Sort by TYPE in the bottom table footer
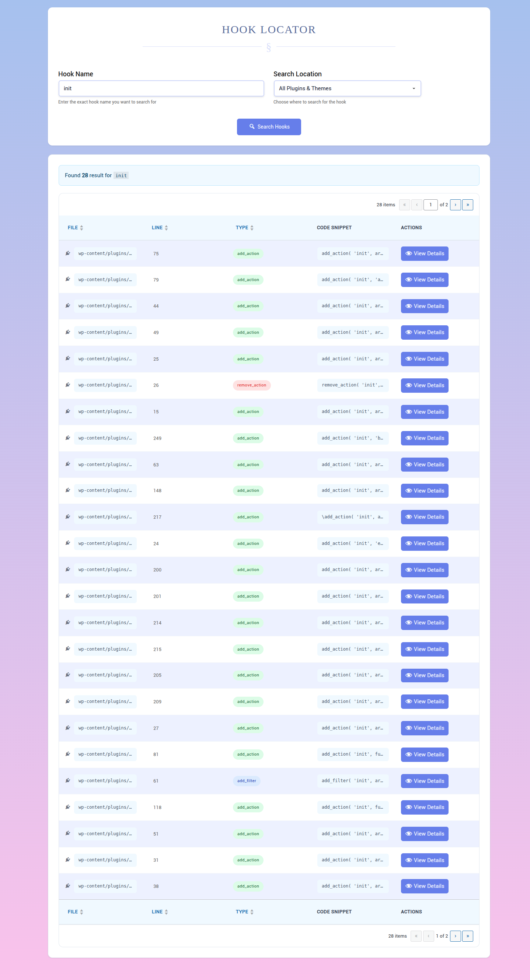Screen dimensions: 530x980 point(244,911)
